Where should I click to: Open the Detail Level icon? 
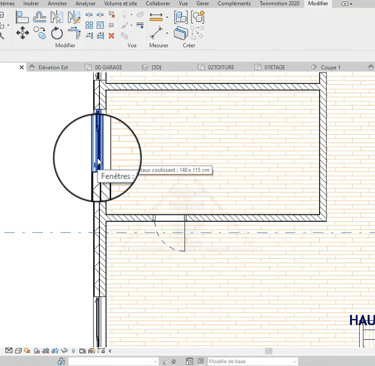click(9, 350)
